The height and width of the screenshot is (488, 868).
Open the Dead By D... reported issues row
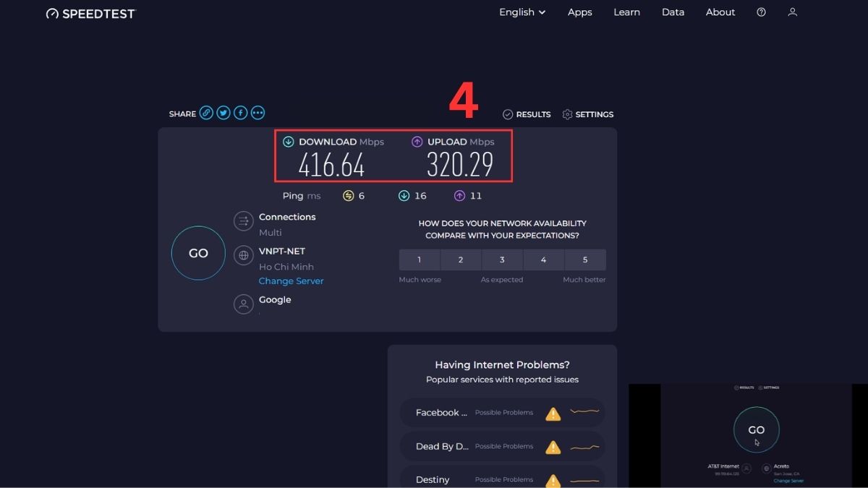(x=503, y=447)
